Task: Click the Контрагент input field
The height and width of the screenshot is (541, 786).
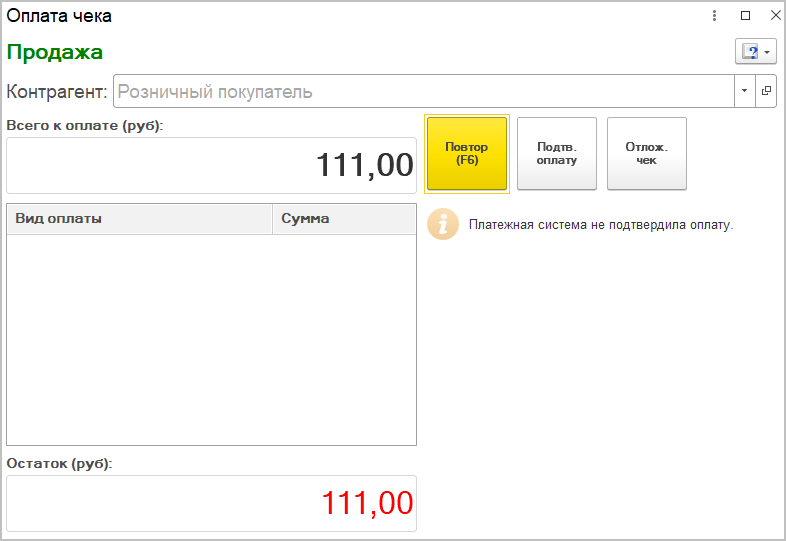Action: coord(424,91)
